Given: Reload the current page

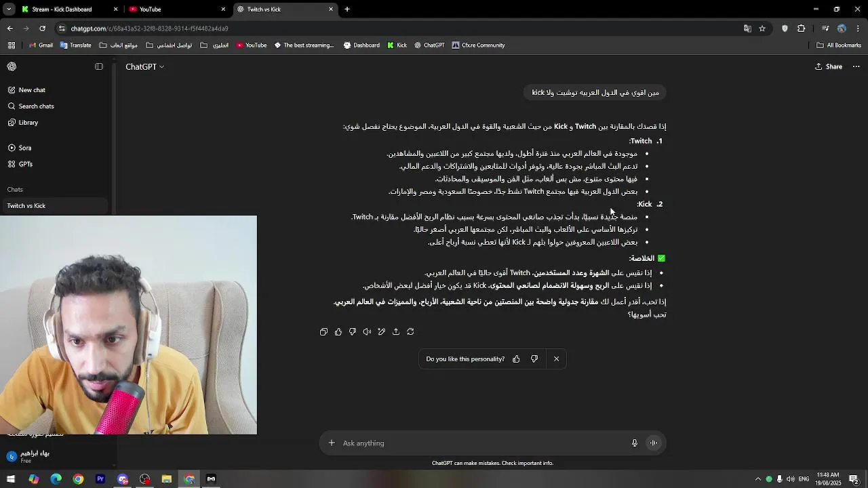Looking at the screenshot, I should click(x=42, y=28).
